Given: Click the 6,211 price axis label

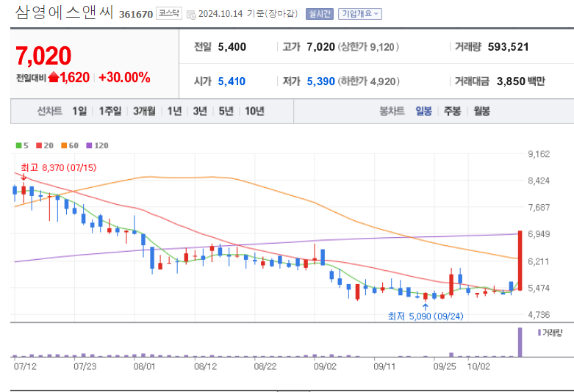Looking at the screenshot, I should click(x=539, y=261).
